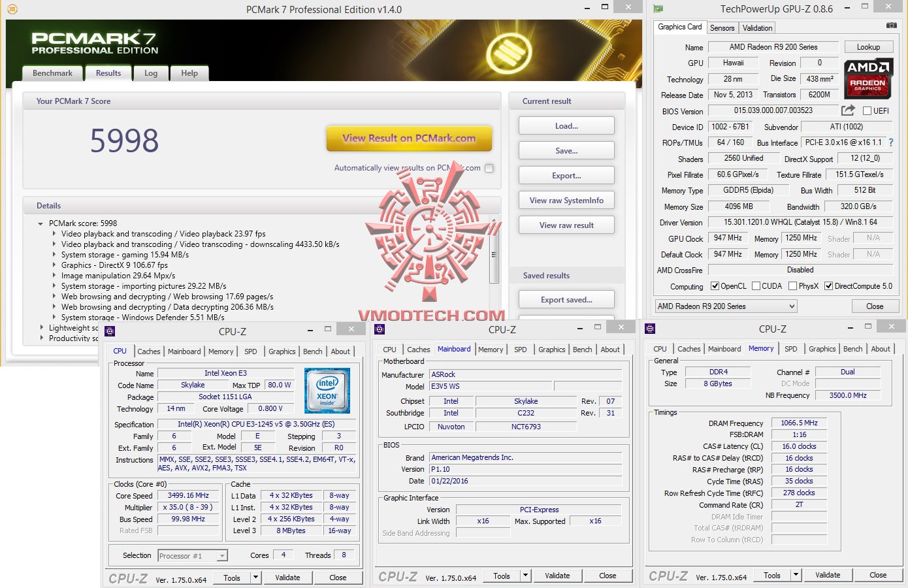Click the View raw result button
The height and width of the screenshot is (588, 908).
[x=566, y=225]
